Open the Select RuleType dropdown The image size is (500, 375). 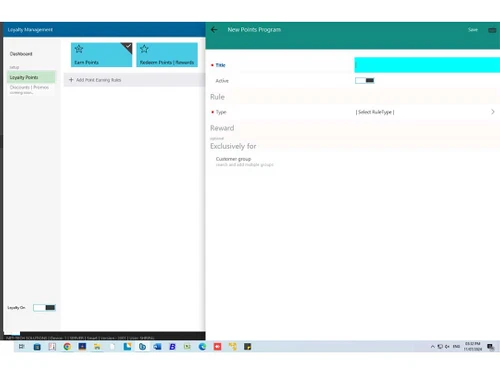pyautogui.click(x=425, y=112)
